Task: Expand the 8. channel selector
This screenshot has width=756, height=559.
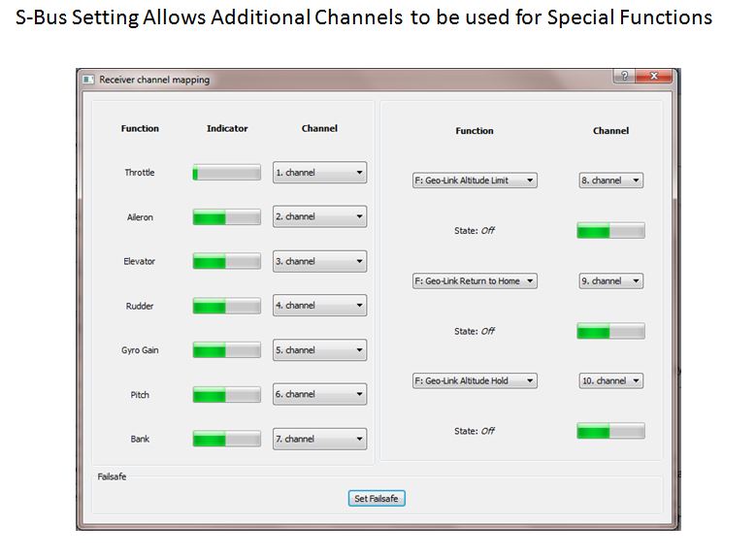Action: pos(611,181)
